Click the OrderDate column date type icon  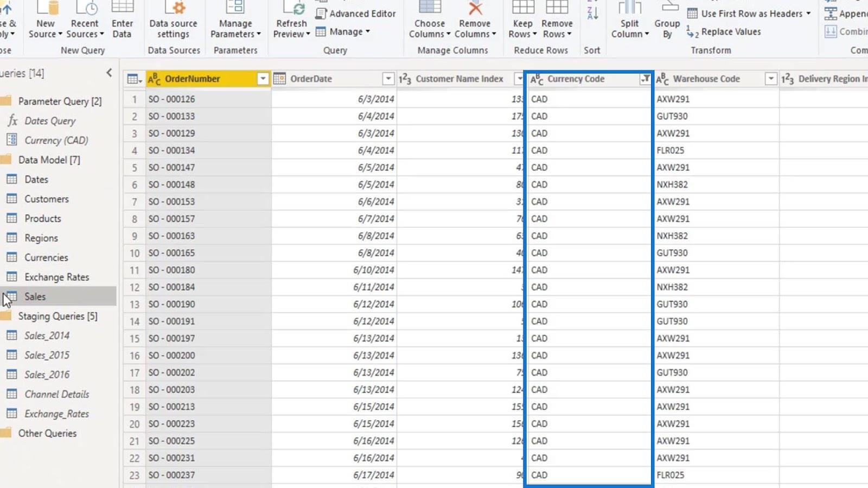279,79
